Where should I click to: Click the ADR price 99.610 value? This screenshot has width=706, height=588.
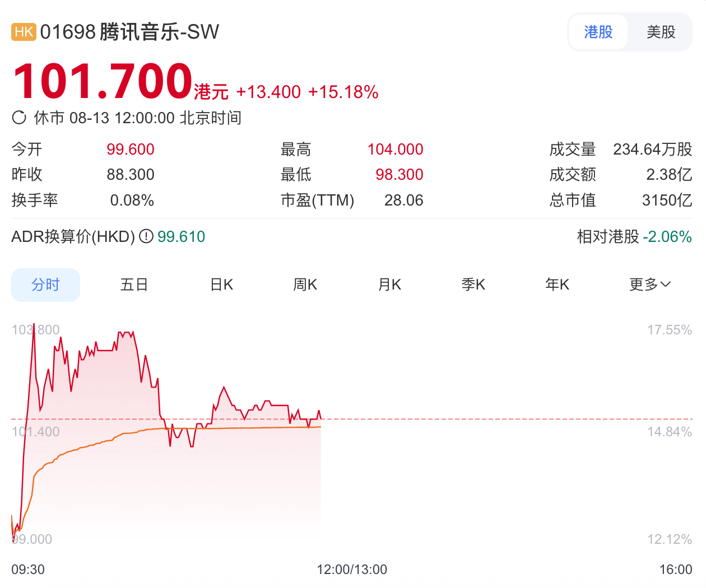pos(181,236)
